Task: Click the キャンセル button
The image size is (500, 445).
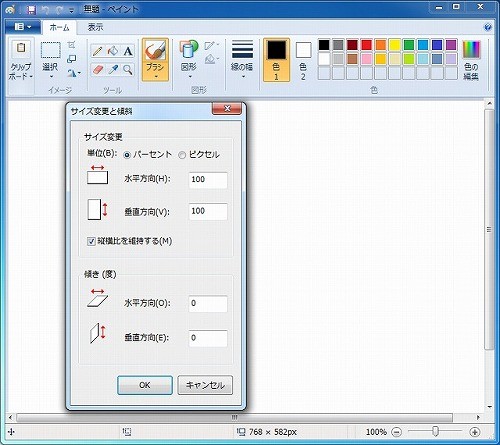Action: coord(205,385)
